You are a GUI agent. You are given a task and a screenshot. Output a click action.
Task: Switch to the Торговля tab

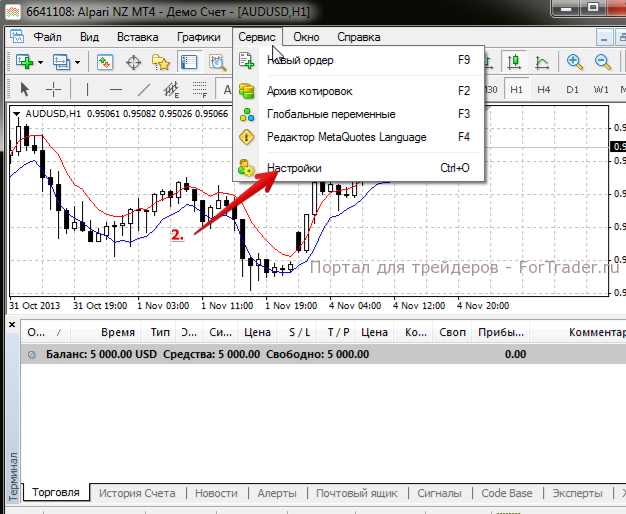coord(56,492)
